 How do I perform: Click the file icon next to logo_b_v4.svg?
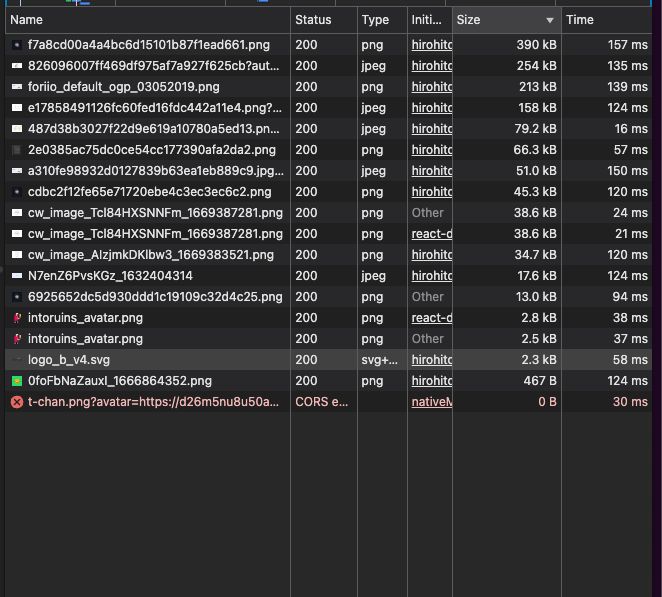pyautogui.click(x=16, y=360)
